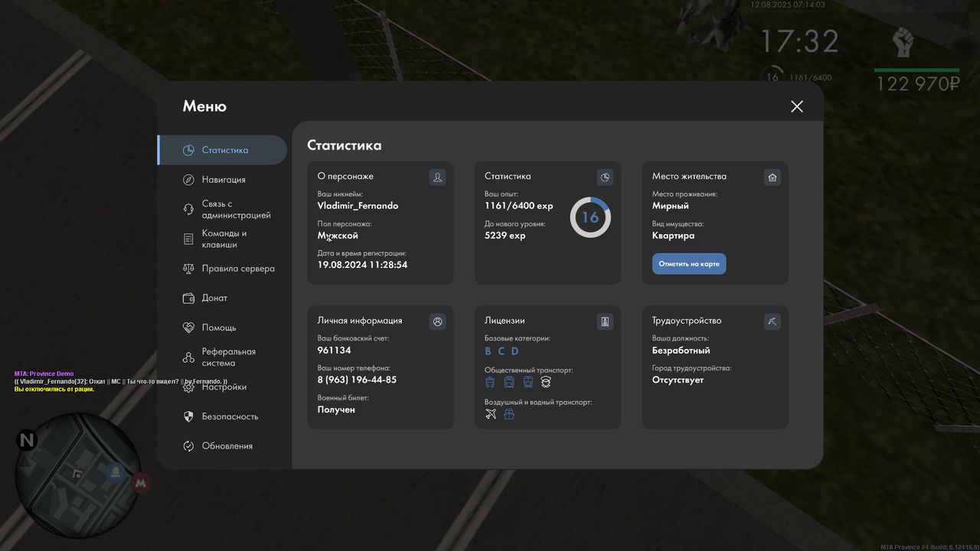The image size is (980, 551).
Task: Click the Обновления checkmark icon
Action: 188,446
